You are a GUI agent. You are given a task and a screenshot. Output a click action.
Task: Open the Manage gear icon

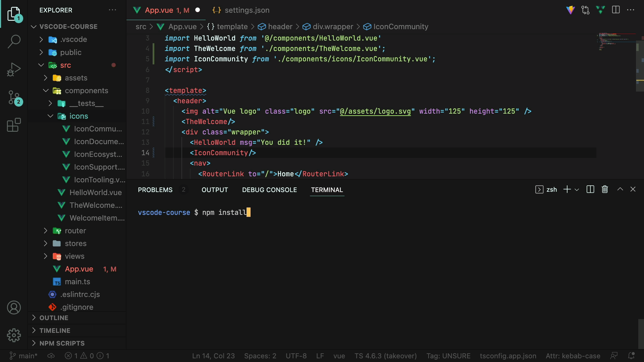14,335
